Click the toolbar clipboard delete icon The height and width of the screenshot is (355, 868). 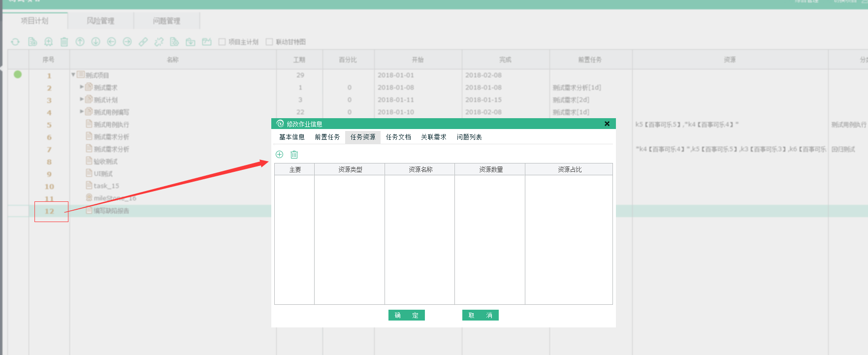click(64, 42)
